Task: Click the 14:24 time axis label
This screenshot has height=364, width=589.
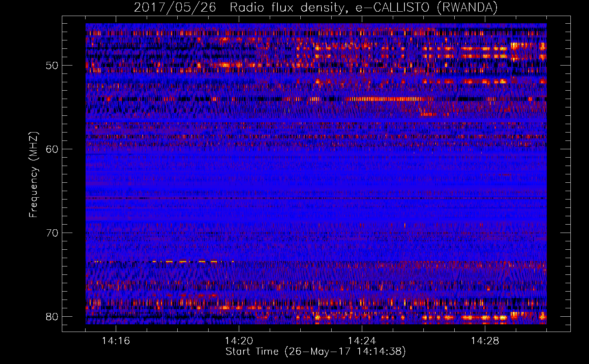Action: tap(362, 341)
